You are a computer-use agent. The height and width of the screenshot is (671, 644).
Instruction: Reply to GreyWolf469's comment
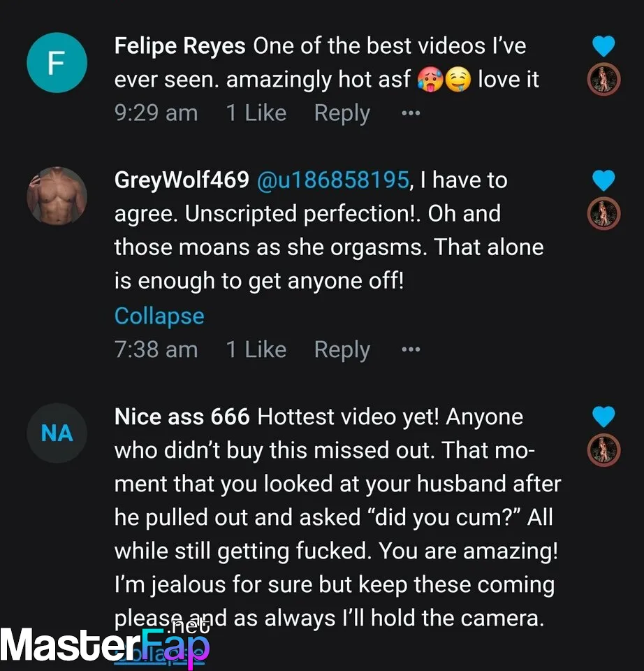[342, 349]
